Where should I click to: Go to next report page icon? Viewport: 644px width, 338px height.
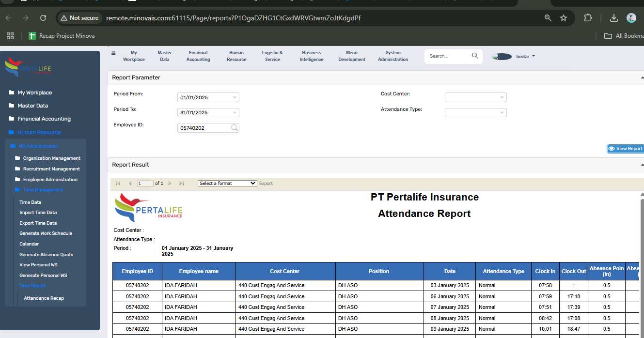[170, 184]
